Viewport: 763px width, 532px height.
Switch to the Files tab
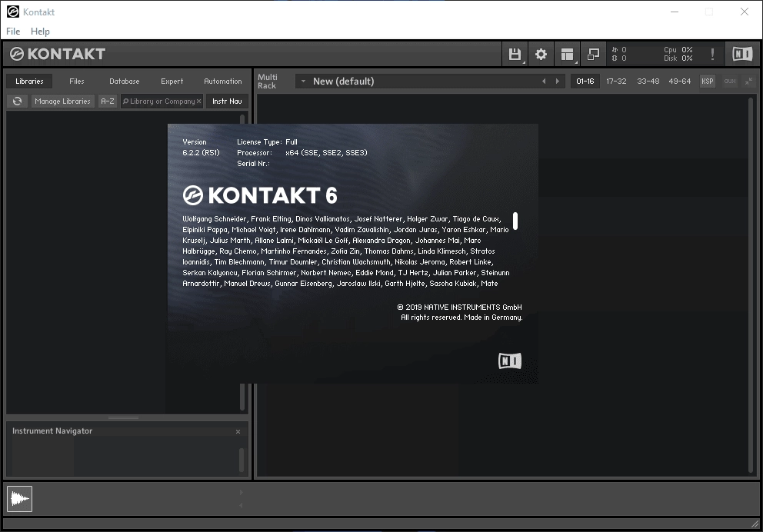(x=76, y=81)
